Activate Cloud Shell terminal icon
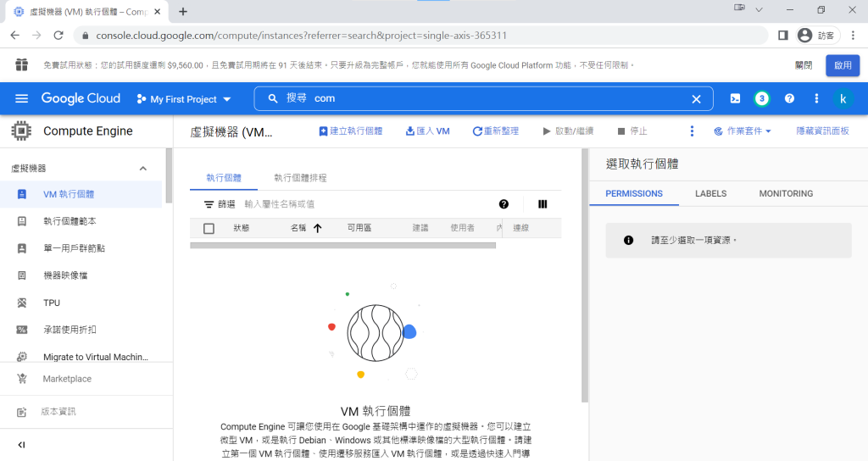 735,98
